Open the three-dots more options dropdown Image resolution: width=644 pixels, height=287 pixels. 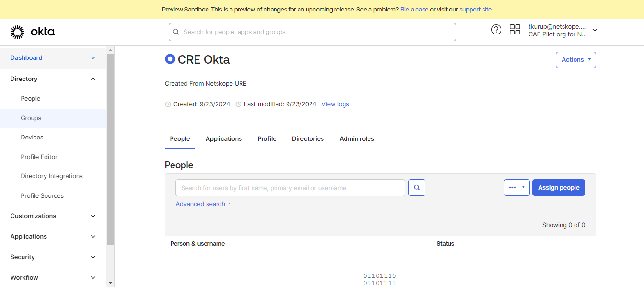coord(517,188)
